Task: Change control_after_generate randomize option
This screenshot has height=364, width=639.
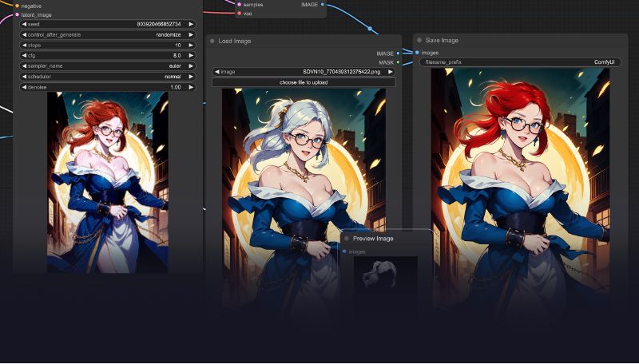Action: (x=108, y=35)
